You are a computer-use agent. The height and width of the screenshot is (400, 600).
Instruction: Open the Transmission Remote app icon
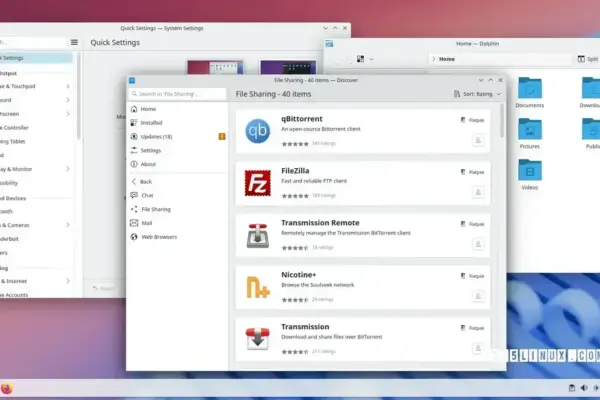tap(258, 235)
